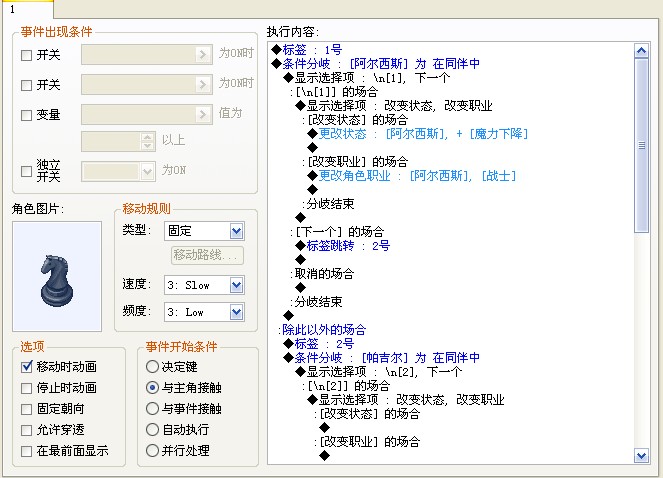Open event page tab 1
This screenshot has width=663, height=478.
[27, 9]
